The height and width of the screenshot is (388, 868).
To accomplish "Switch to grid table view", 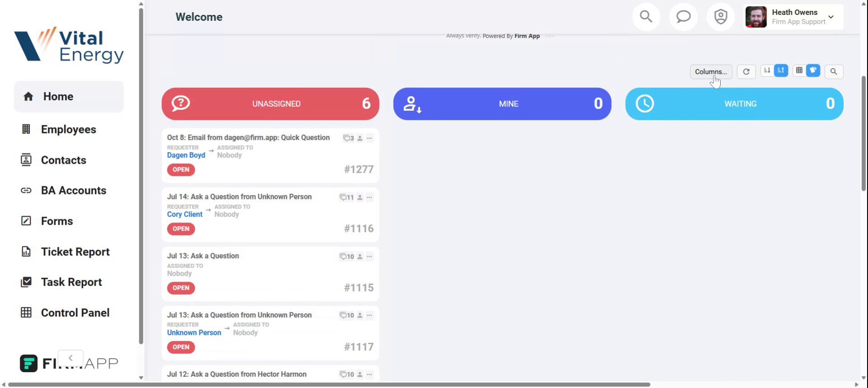I will point(799,71).
